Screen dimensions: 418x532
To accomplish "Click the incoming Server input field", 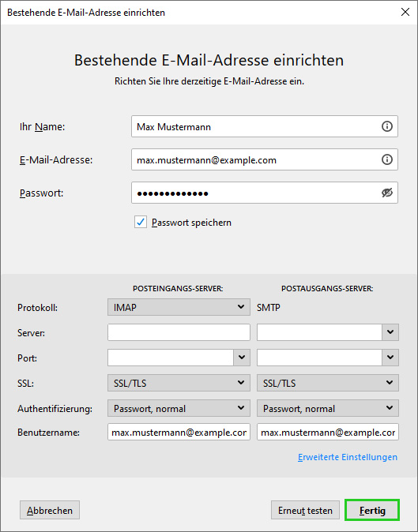I will (x=179, y=332).
